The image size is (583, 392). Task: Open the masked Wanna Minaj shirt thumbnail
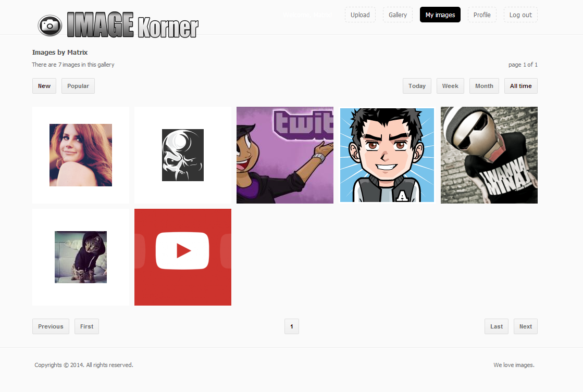click(x=489, y=155)
